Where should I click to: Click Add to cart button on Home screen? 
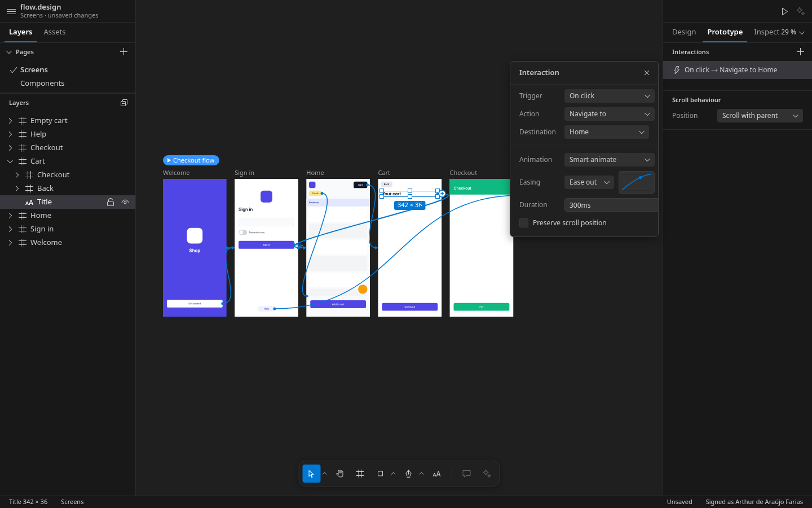point(338,304)
